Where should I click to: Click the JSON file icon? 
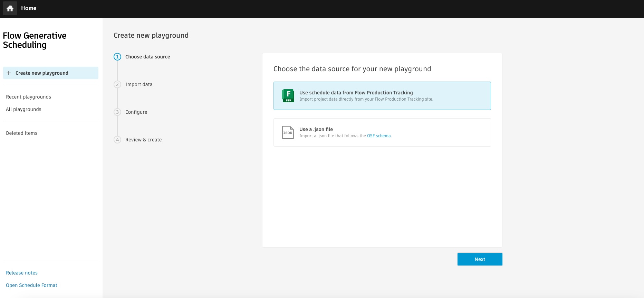point(288,132)
